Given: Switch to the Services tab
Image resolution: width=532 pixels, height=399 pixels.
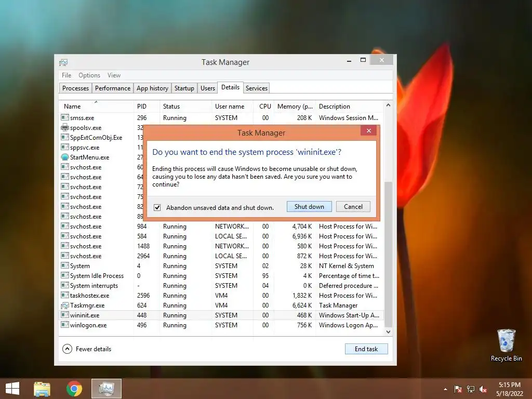Looking at the screenshot, I should [257, 88].
